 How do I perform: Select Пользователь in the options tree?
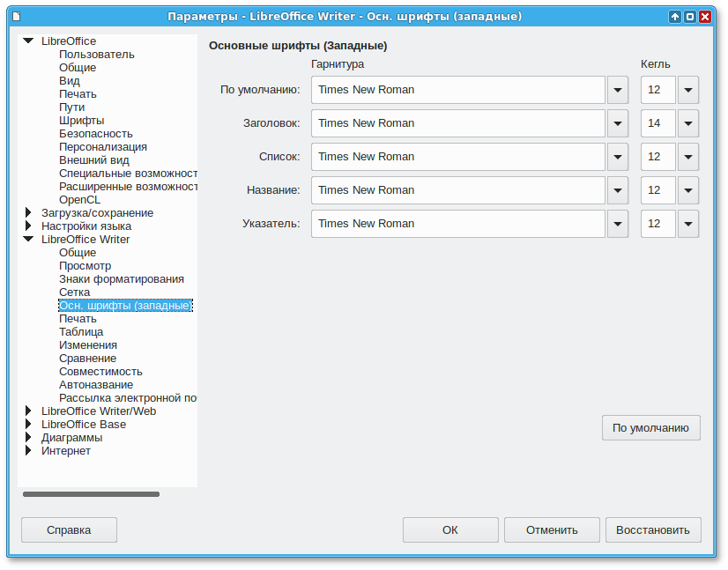coord(97,55)
